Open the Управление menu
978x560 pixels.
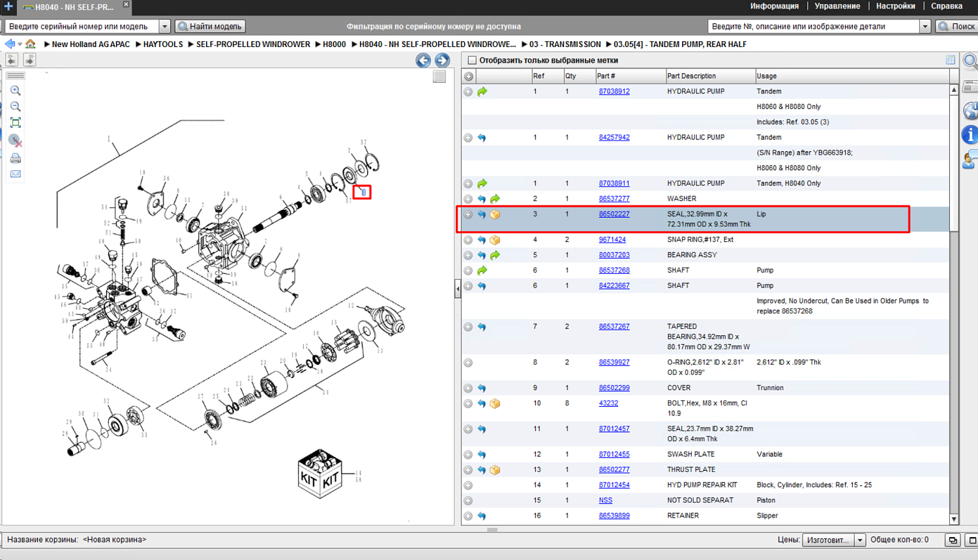pos(837,6)
